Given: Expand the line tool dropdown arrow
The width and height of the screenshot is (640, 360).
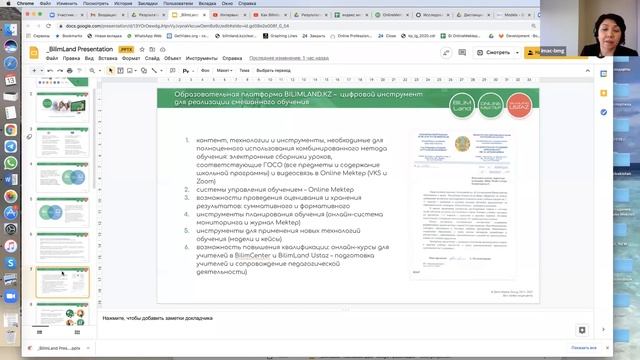Looking at the screenshot, I should [161, 71].
